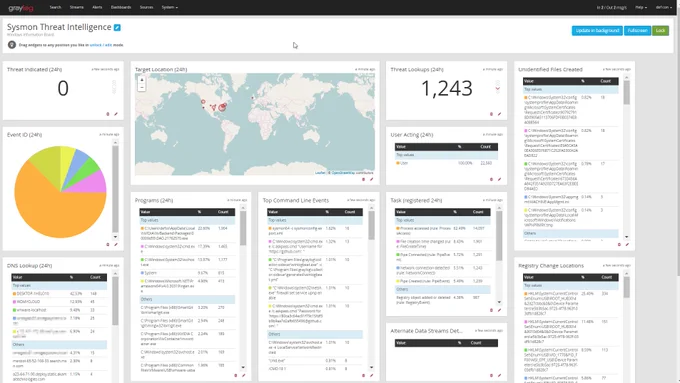Open the Alerts menu item
The image size is (680, 383).
point(97,7)
